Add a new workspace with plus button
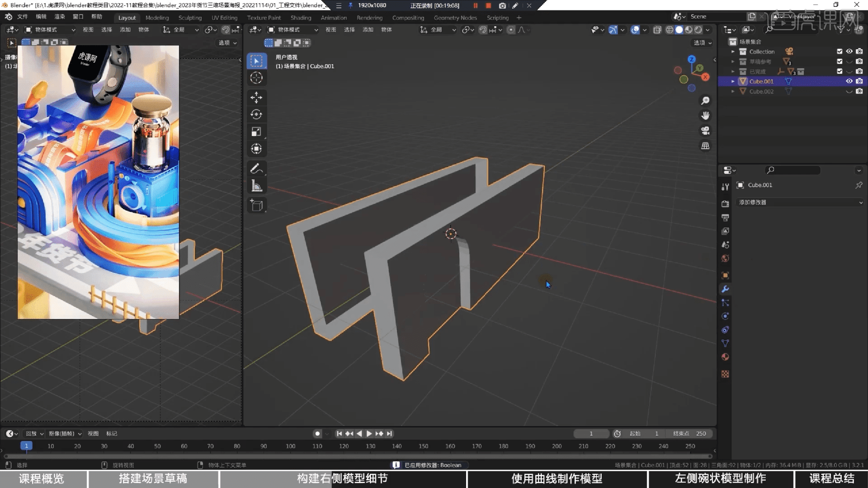The height and width of the screenshot is (488, 868). pos(519,18)
